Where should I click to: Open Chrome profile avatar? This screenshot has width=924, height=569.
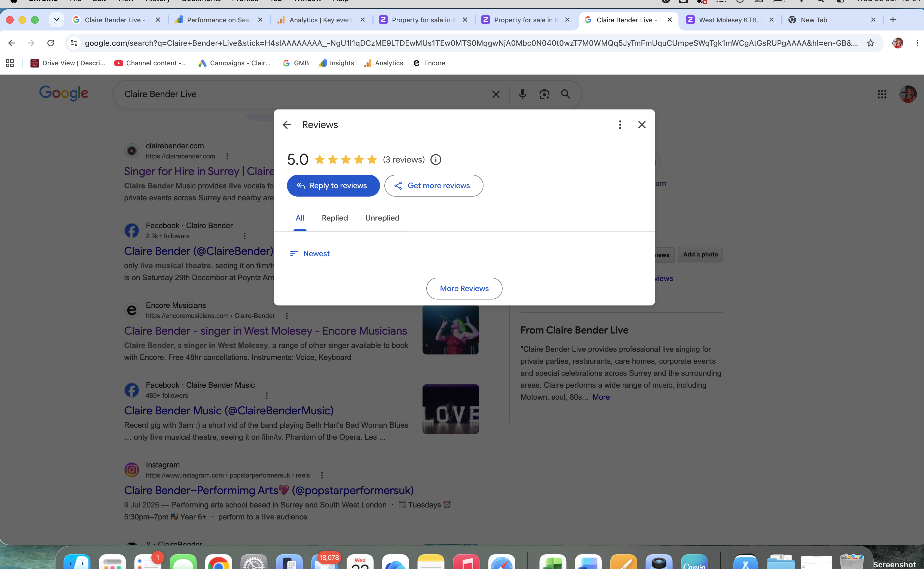coord(898,43)
